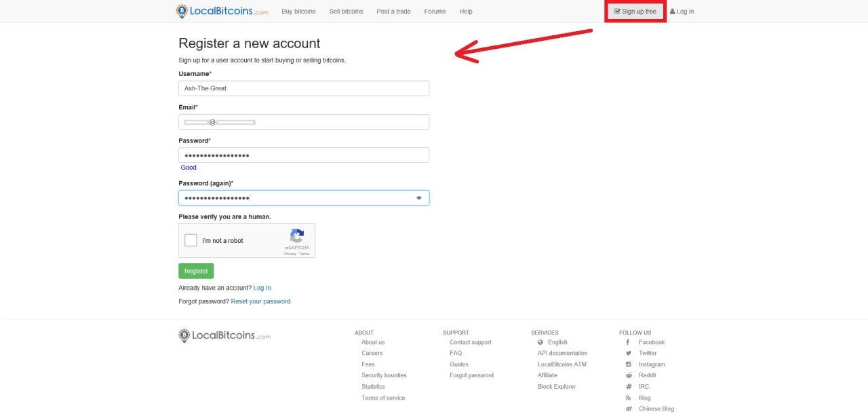Toggle password reveal eye icon
The width and height of the screenshot is (868, 418).
pos(419,197)
